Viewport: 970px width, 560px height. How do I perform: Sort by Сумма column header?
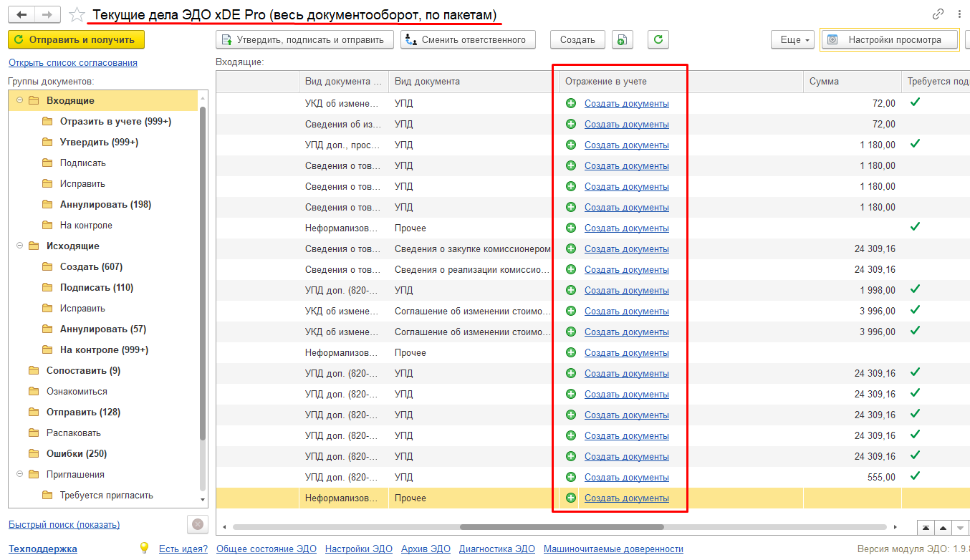tap(853, 82)
